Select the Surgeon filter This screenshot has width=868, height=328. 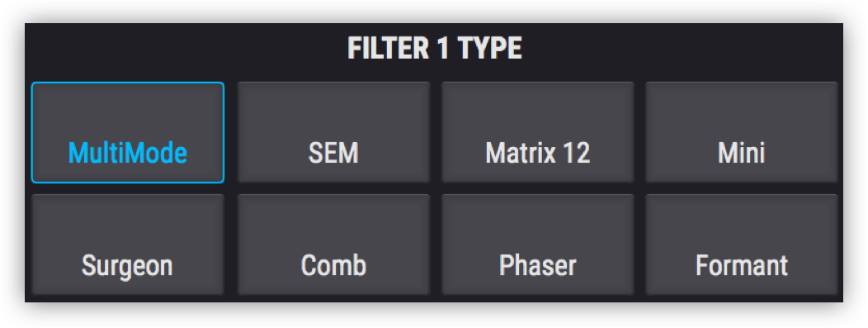tap(128, 245)
